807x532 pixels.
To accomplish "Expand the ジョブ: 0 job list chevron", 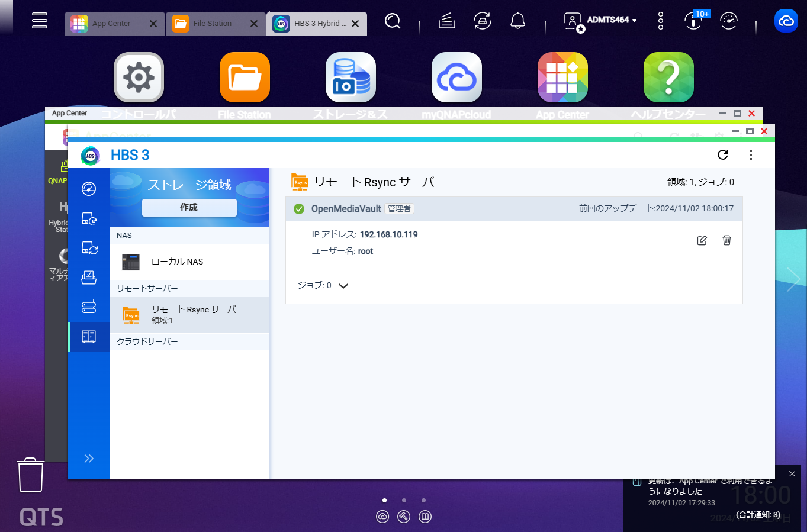I will [343, 286].
